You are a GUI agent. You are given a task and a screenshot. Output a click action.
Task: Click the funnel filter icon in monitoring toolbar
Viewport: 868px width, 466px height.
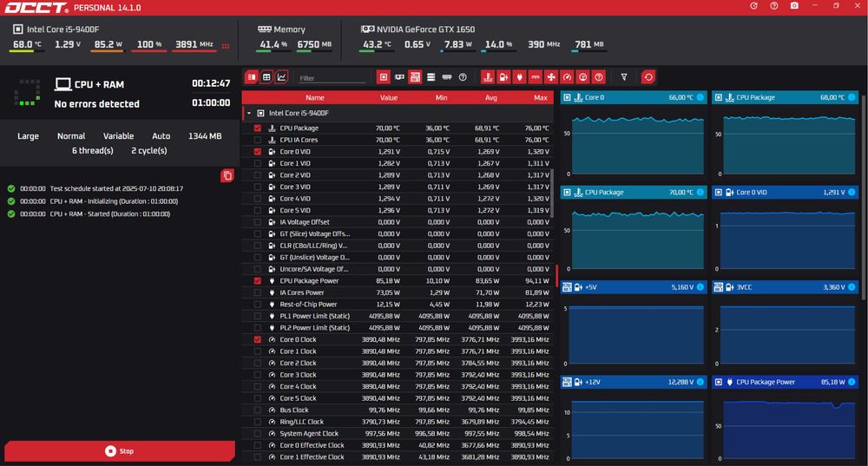click(624, 77)
